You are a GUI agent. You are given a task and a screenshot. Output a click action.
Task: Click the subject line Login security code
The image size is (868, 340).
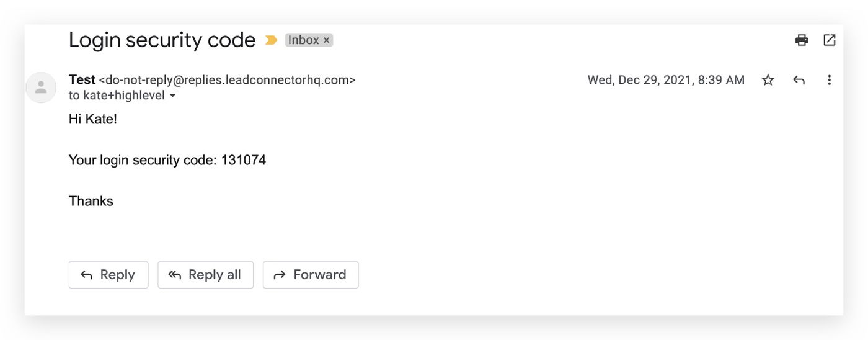[x=162, y=40]
